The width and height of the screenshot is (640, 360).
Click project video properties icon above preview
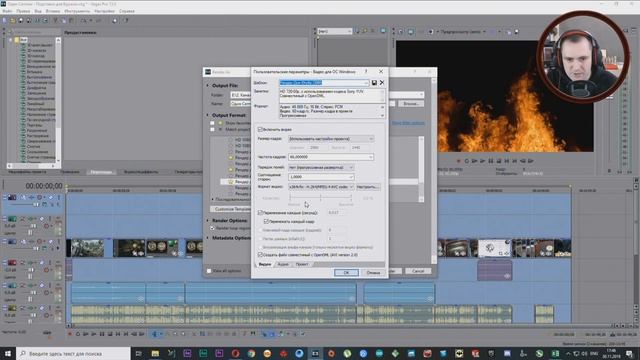[x=400, y=31]
